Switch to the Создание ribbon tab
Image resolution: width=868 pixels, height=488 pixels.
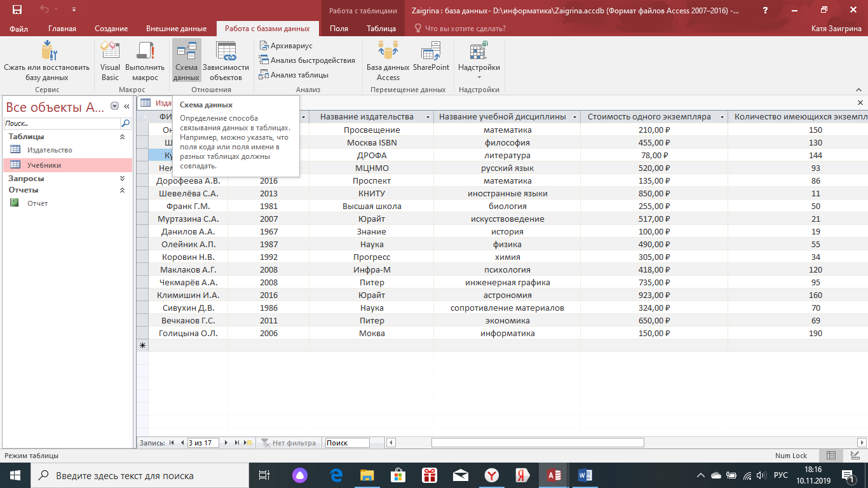[x=111, y=29]
